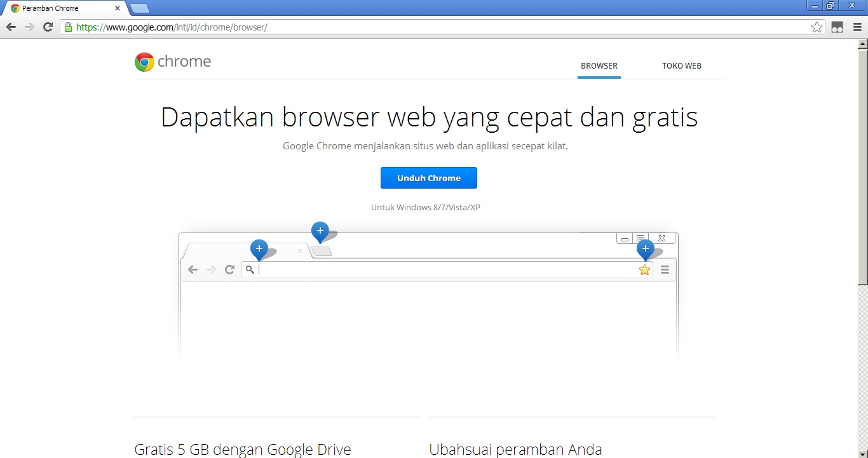Click the yellow star in the illustrated browser
Screen dimensions: 868x458
645,270
